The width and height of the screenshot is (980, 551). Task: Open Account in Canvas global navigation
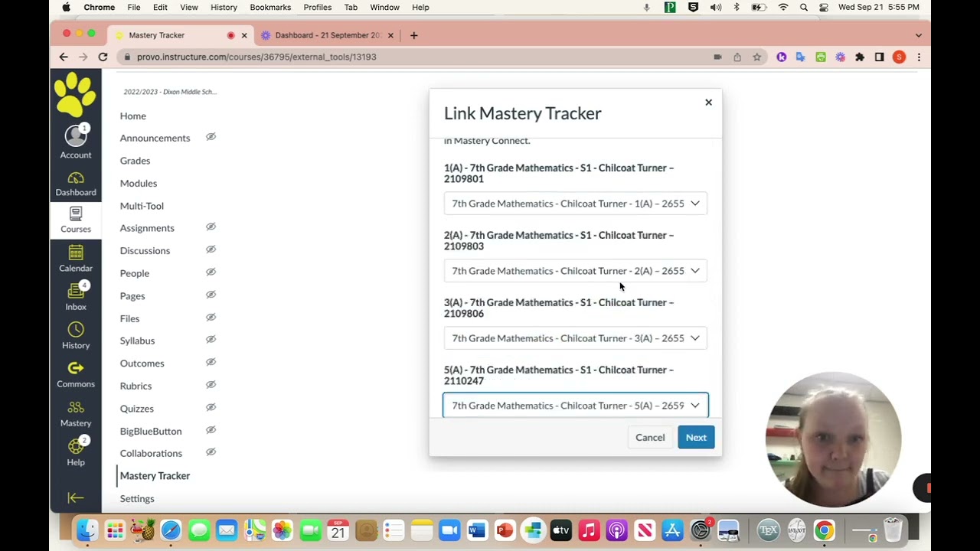[76, 143]
